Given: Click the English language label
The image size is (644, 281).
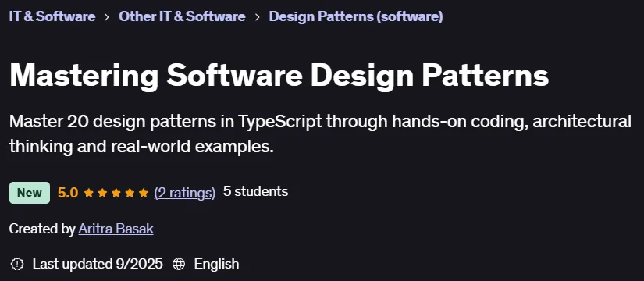Looking at the screenshot, I should [216, 264].
